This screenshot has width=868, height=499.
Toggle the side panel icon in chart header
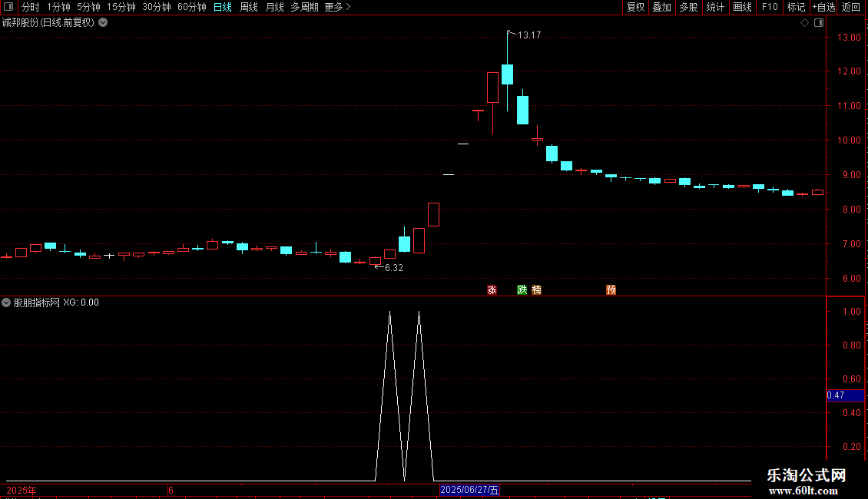click(x=819, y=23)
